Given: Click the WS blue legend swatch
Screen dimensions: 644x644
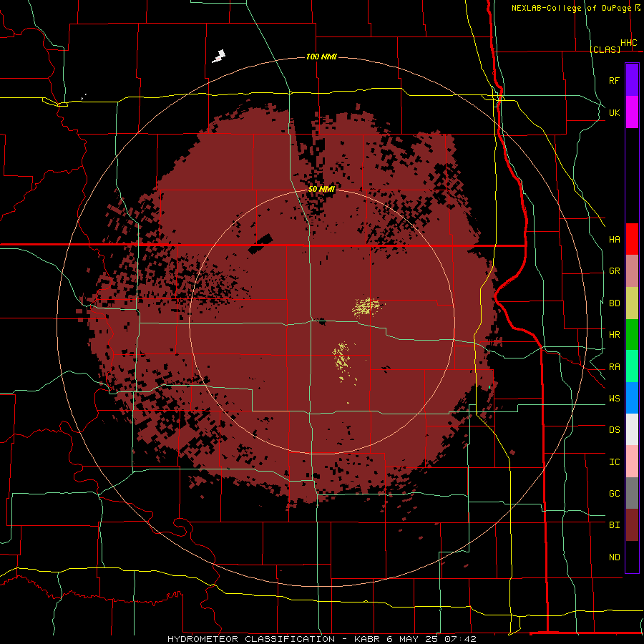Looking at the screenshot, I should point(632,398).
